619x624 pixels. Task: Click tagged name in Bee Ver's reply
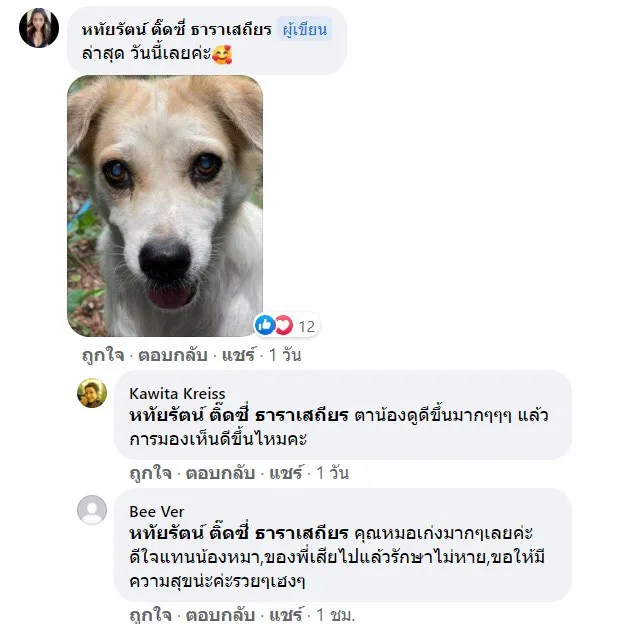point(239,533)
